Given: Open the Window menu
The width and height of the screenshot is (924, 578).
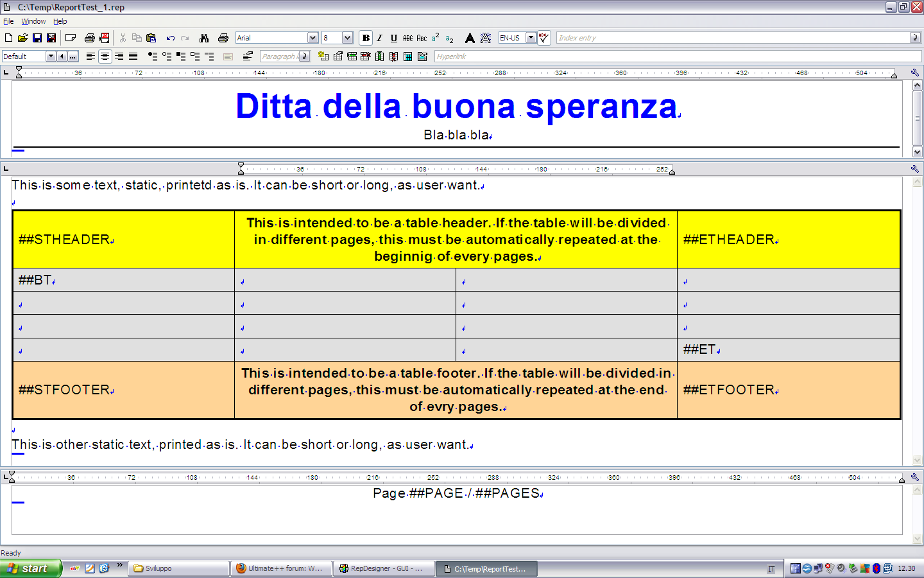Looking at the screenshot, I should (33, 21).
